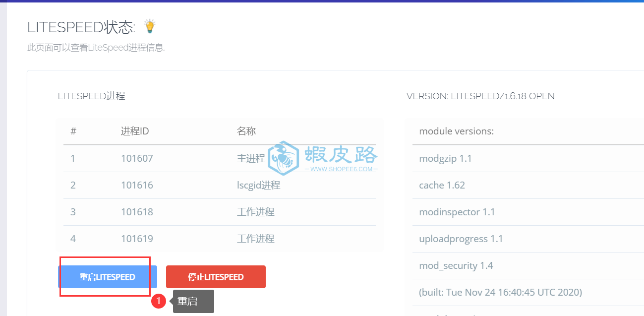644x316 pixels.
Task: Click the # column header
Action: 73,131
